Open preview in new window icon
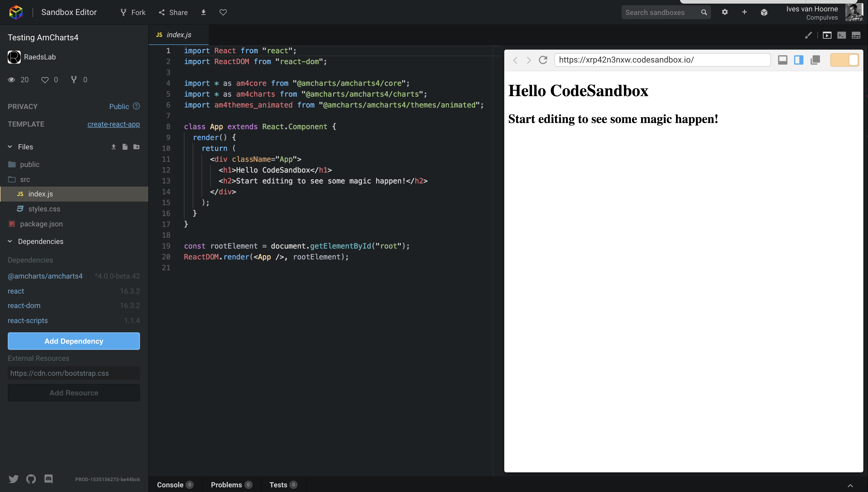Image resolution: width=868 pixels, height=492 pixels. coord(815,60)
